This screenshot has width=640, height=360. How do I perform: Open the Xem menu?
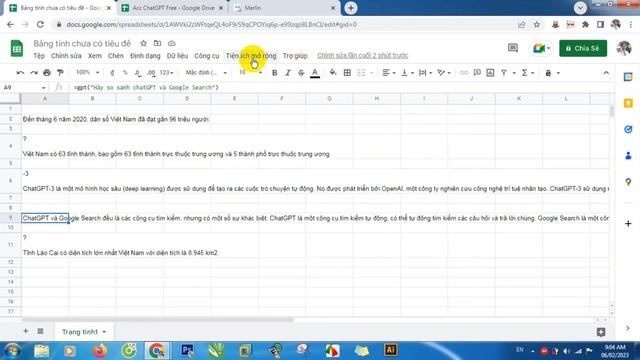[x=95, y=56]
